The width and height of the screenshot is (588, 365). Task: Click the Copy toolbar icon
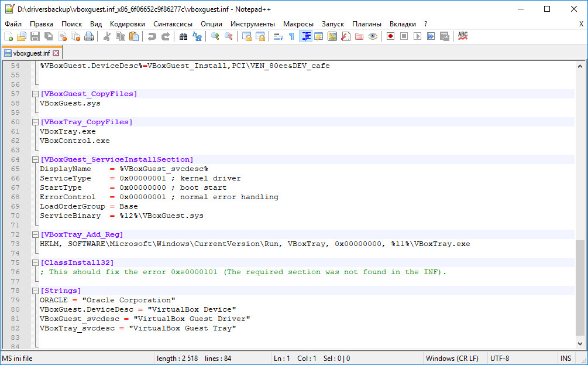[x=121, y=36]
